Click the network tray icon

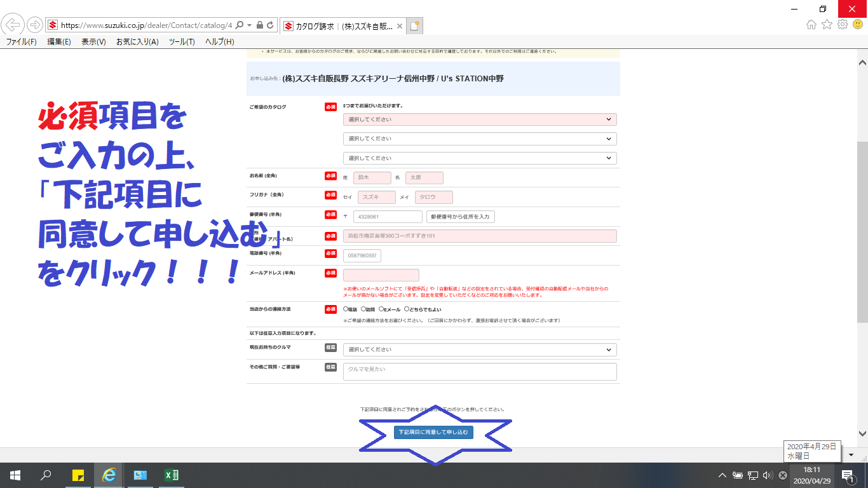click(753, 475)
